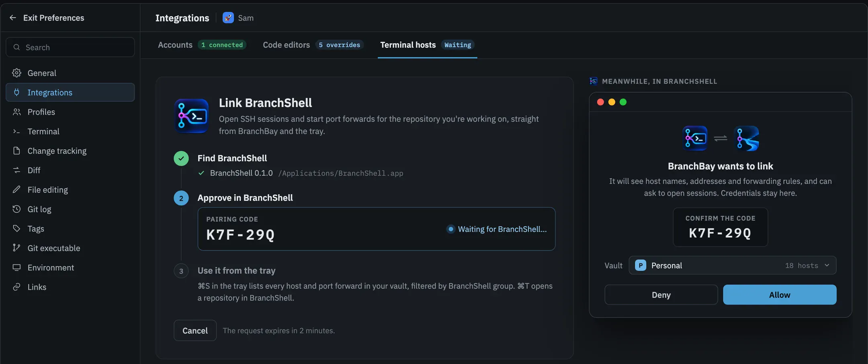Screen dimensions: 868x364
Task: Click the 'Use it from the tray' heading
Action: click(236, 271)
